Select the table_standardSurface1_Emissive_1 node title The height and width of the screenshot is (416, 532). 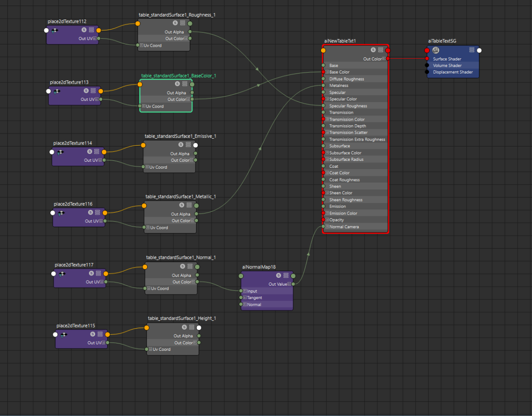(181, 136)
